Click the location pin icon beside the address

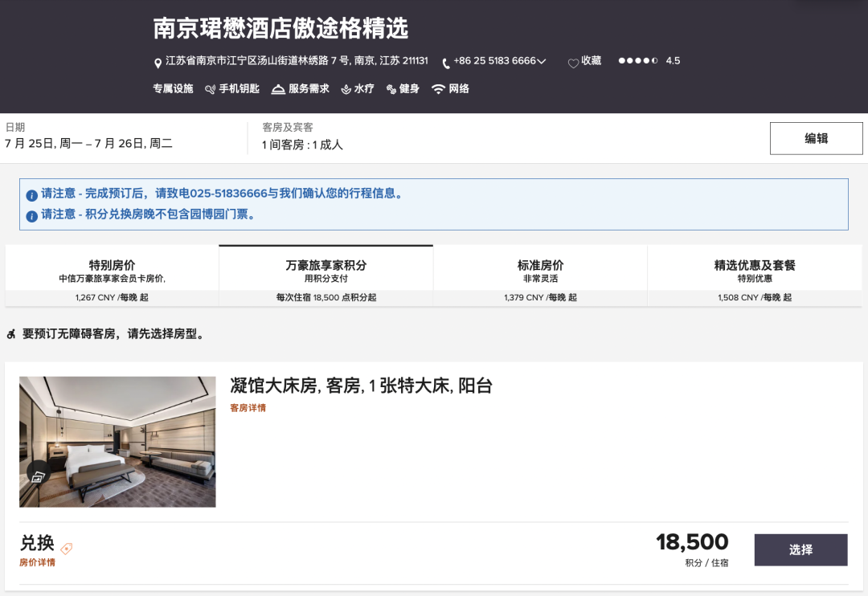(158, 63)
